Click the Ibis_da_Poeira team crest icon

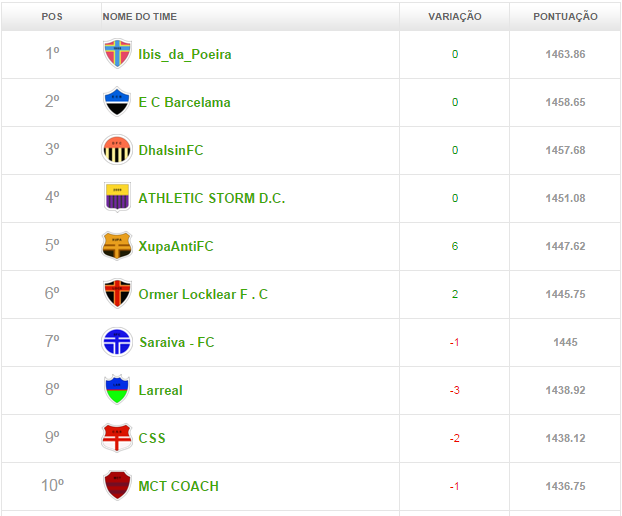coord(117,54)
